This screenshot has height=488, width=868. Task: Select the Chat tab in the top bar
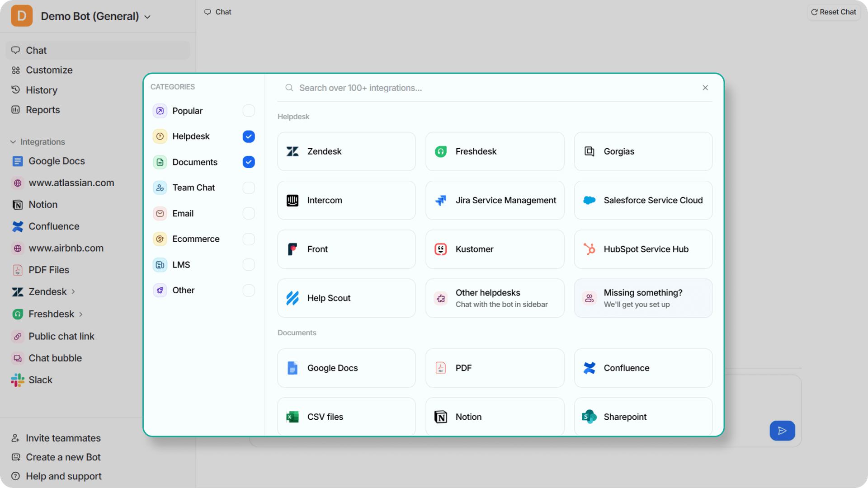tap(218, 12)
